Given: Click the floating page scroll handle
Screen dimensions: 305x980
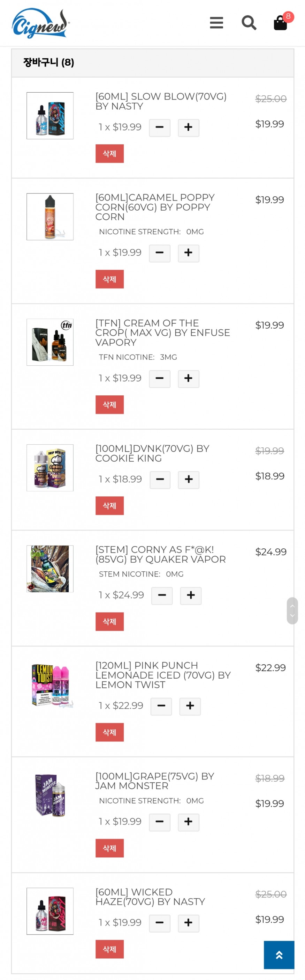Looking at the screenshot, I should pos(292,610).
